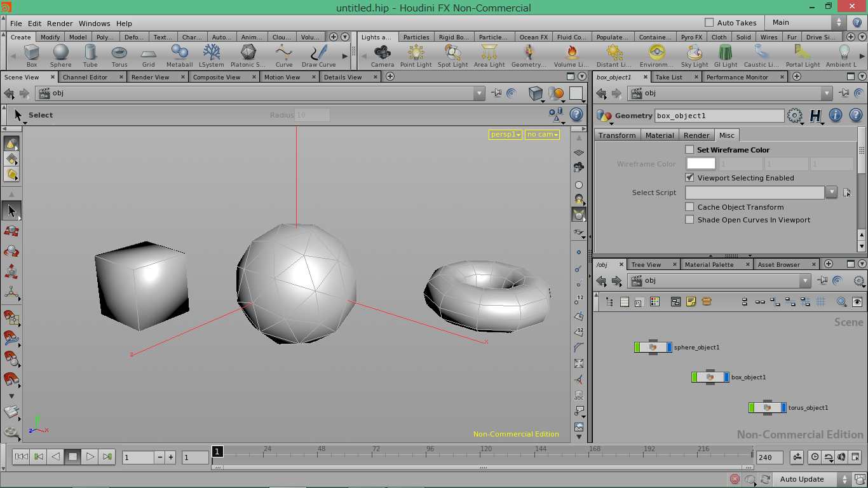Screen dimensions: 868x488
Task: Switch to the Composite View tab
Action: [x=217, y=77]
